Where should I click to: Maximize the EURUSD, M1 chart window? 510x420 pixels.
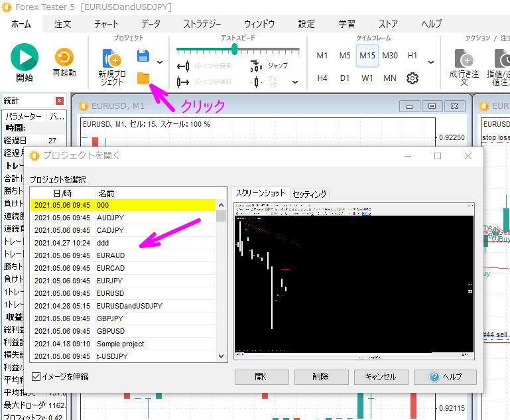[x=432, y=106]
